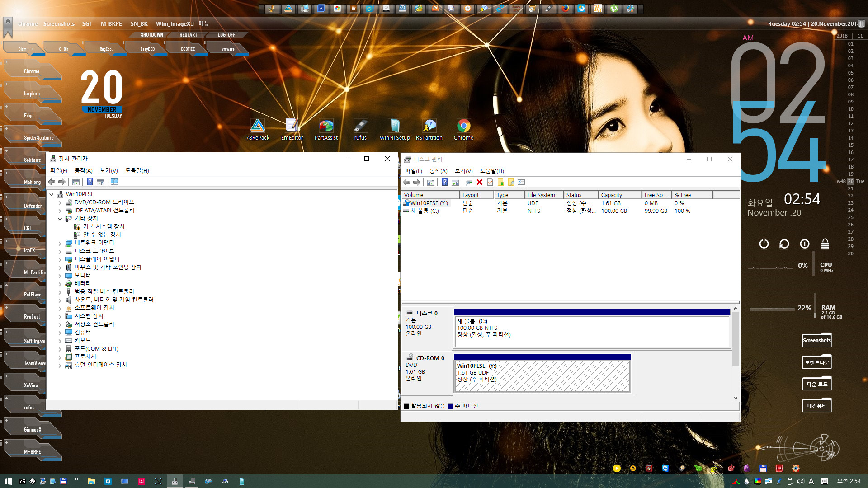Launch the WinNTSetup desktop shortcut
Screen dimensions: 868x488
pyautogui.click(x=395, y=129)
